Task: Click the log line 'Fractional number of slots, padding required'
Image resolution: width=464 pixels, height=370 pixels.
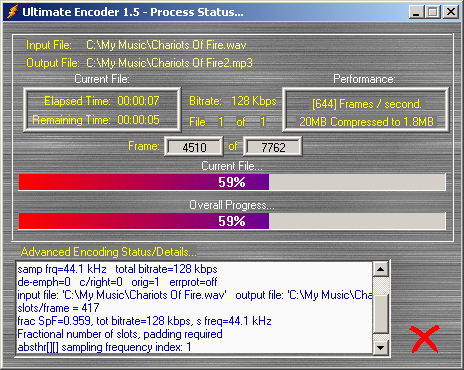Action: pyautogui.click(x=120, y=334)
